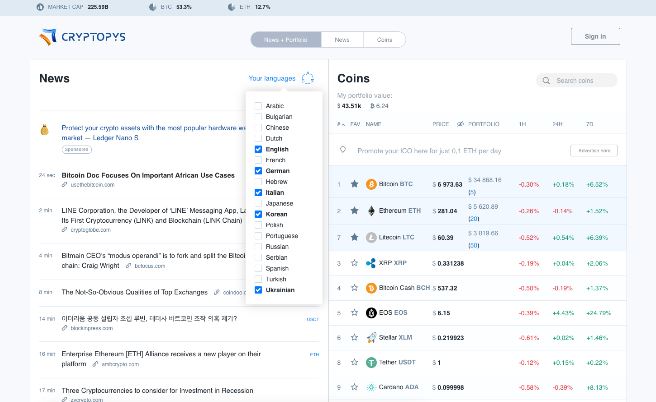Click the sponsored Ledger money bag icon
The height and width of the screenshot is (402, 656).
(44, 130)
